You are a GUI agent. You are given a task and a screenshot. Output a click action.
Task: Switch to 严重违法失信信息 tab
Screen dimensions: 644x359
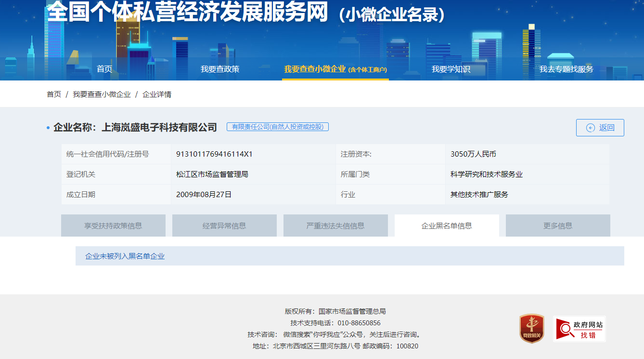(x=335, y=226)
